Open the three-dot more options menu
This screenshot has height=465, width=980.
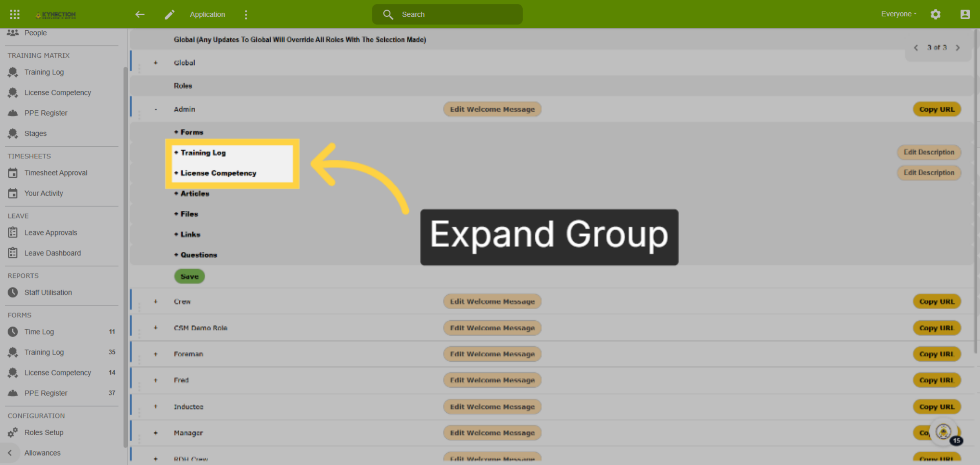[246, 14]
